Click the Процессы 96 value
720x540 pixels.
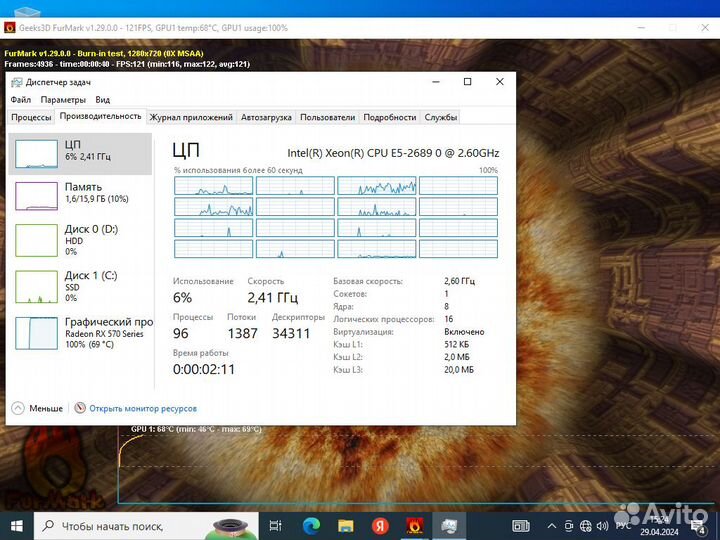(x=181, y=333)
